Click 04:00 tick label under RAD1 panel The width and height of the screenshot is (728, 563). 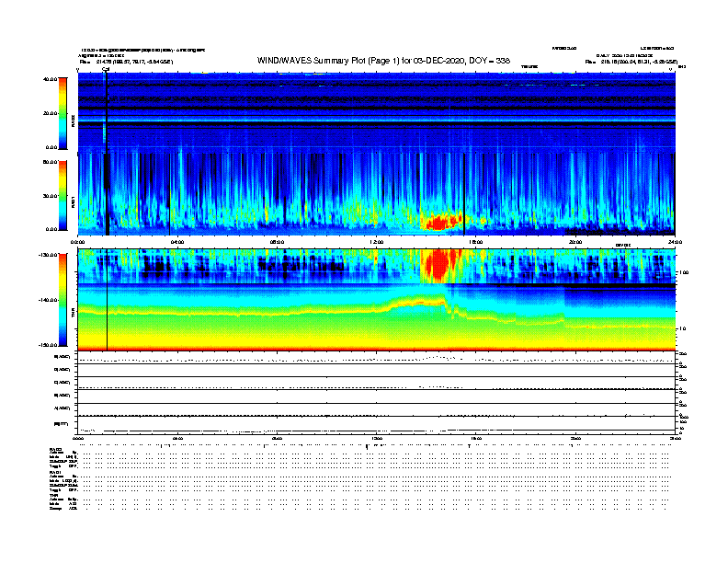coord(177,242)
